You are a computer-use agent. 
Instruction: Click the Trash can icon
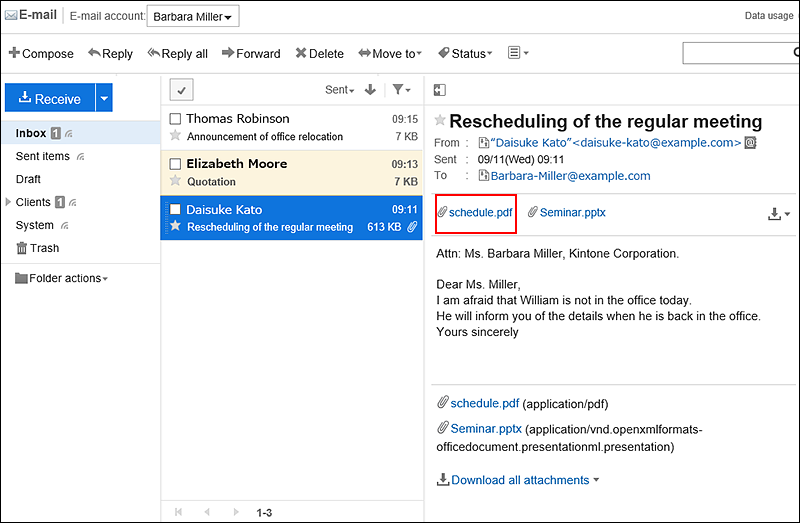coord(21,248)
